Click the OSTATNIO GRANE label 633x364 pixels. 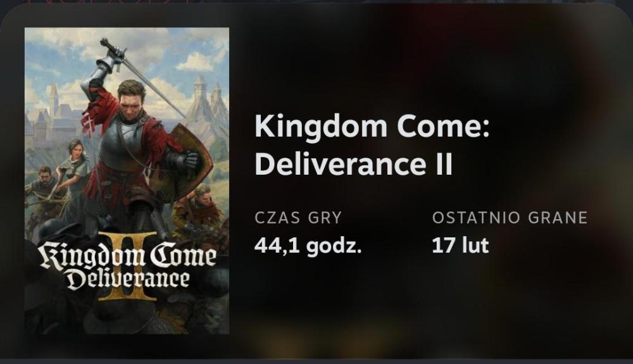pos(510,218)
